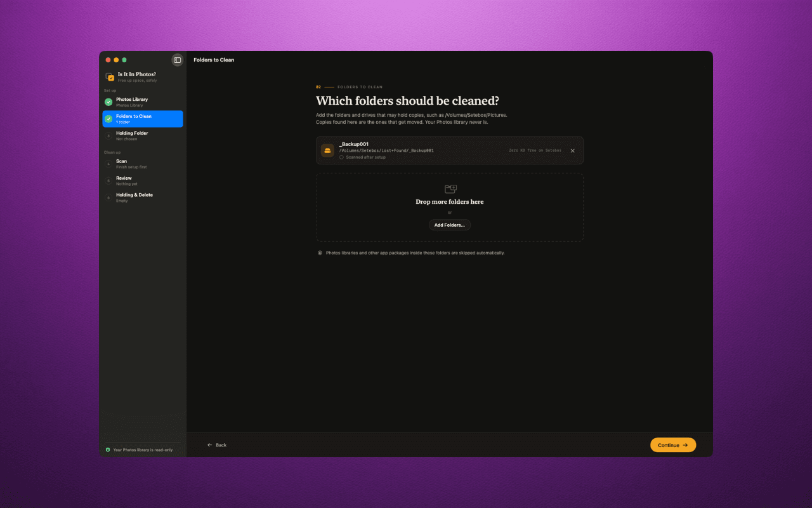812x508 pixels.
Task: Click the Which folders should be cleaned? heading
Action: pyautogui.click(x=407, y=101)
